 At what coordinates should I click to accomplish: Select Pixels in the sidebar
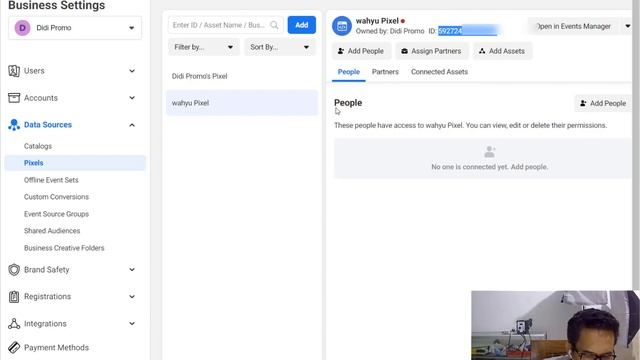coord(75,163)
